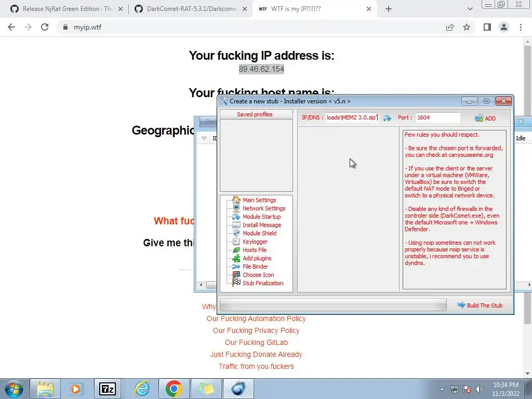Click the Network Settings monitor icon
The height and width of the screenshot is (399, 532).
point(236,208)
